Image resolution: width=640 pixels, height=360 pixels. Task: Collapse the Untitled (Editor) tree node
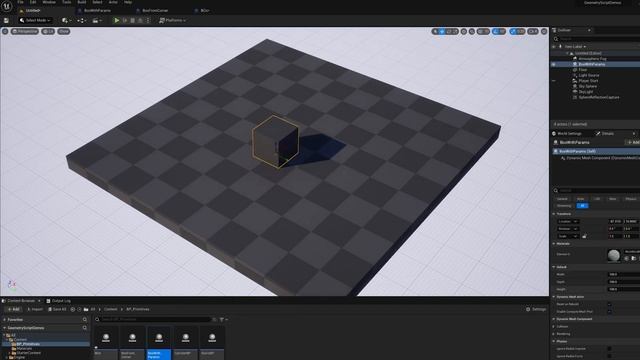567,53
